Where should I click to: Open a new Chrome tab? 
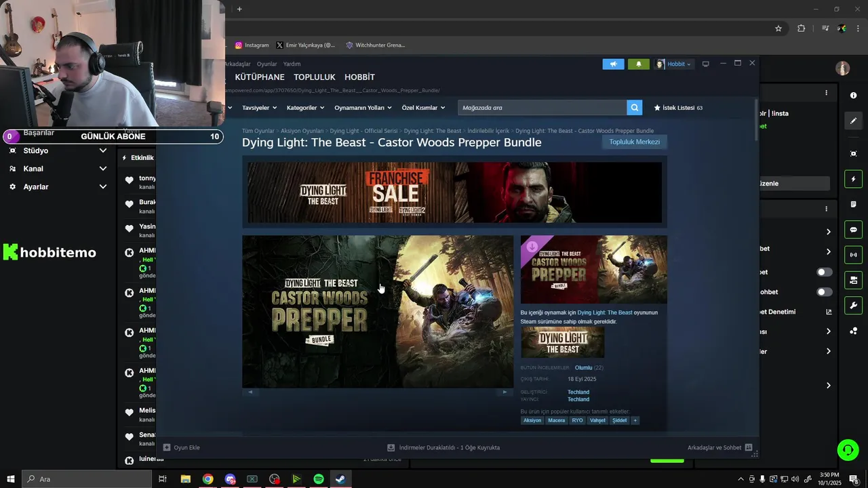[x=239, y=9]
